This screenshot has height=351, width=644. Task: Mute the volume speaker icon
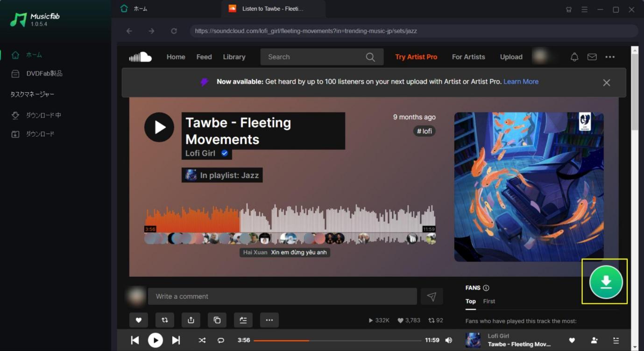pos(449,340)
